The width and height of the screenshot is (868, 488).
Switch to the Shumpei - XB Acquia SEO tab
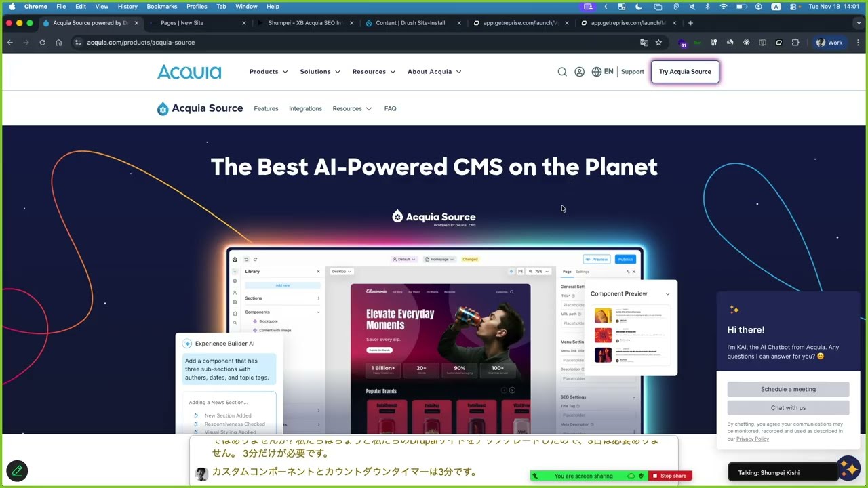pos(304,22)
